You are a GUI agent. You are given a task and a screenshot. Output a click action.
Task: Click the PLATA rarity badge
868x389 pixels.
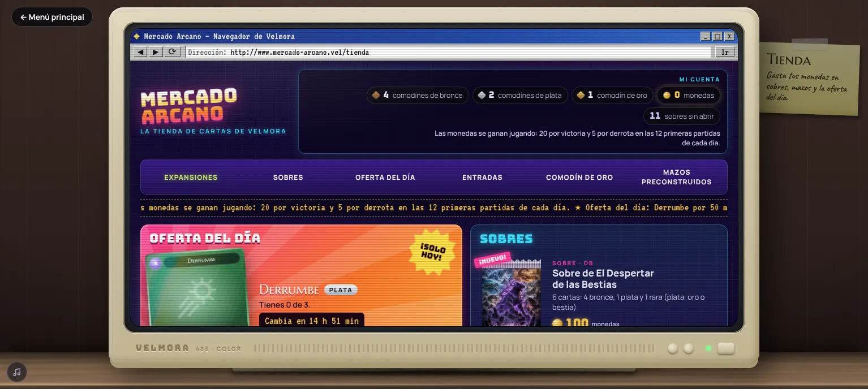coord(341,290)
